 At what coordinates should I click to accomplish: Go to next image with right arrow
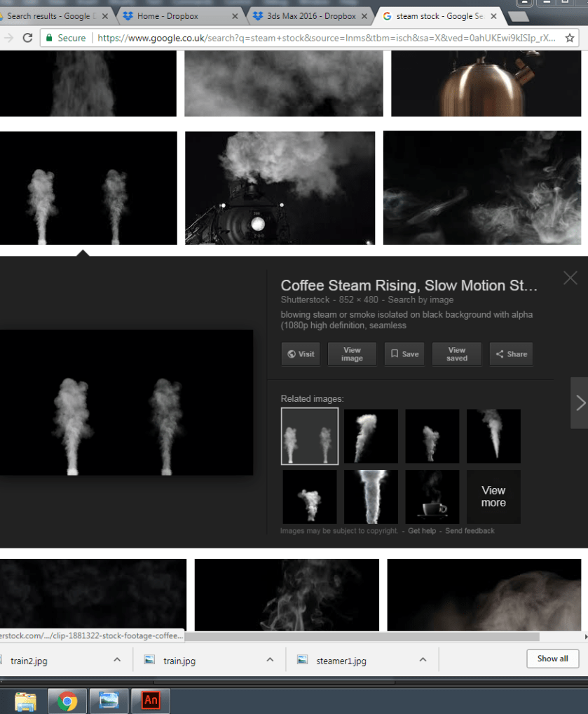tap(580, 403)
